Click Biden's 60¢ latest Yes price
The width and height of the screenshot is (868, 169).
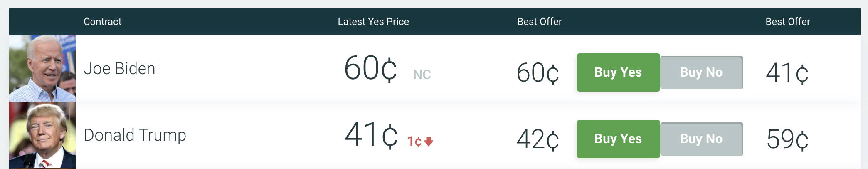[x=370, y=68]
